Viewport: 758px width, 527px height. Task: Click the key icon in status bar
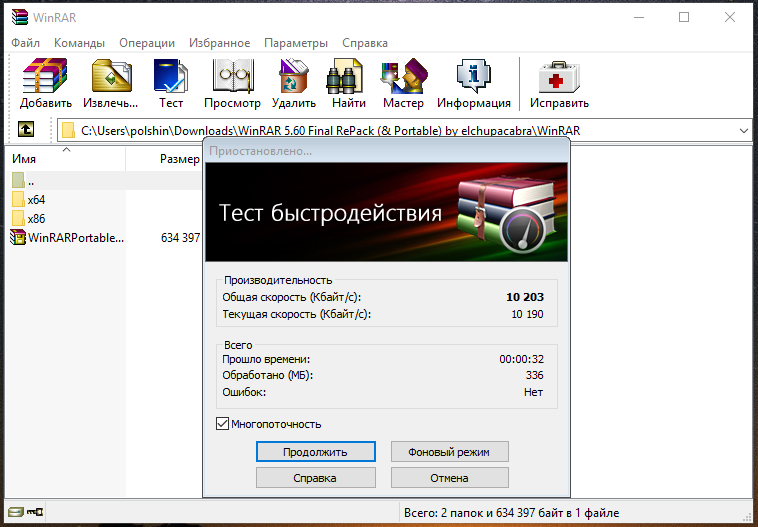pyautogui.click(x=35, y=512)
